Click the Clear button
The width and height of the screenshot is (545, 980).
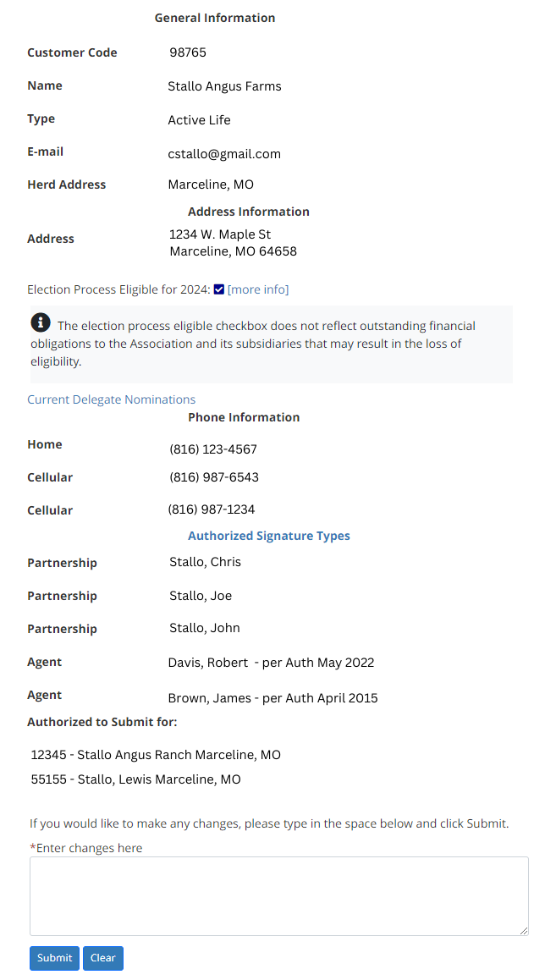pos(103,957)
